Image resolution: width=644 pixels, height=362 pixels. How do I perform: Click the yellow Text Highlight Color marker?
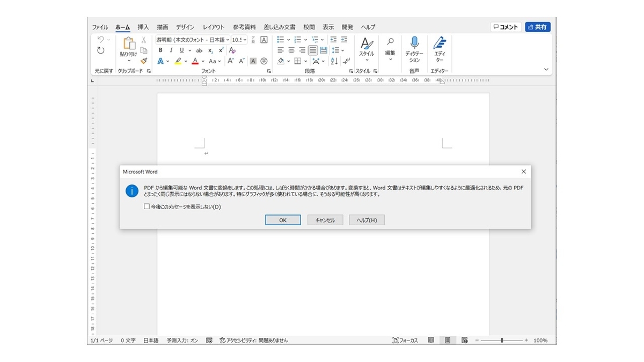click(178, 61)
